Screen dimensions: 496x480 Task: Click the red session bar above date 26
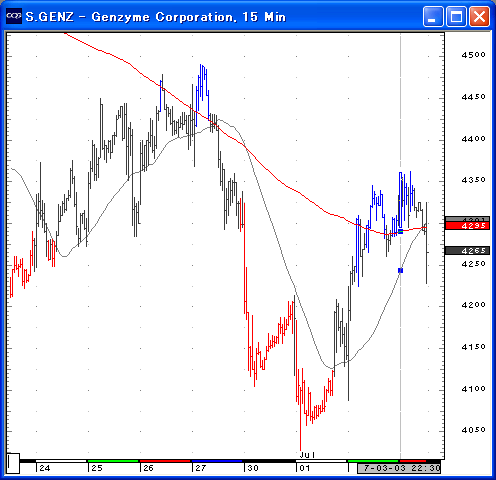[x=165, y=461]
